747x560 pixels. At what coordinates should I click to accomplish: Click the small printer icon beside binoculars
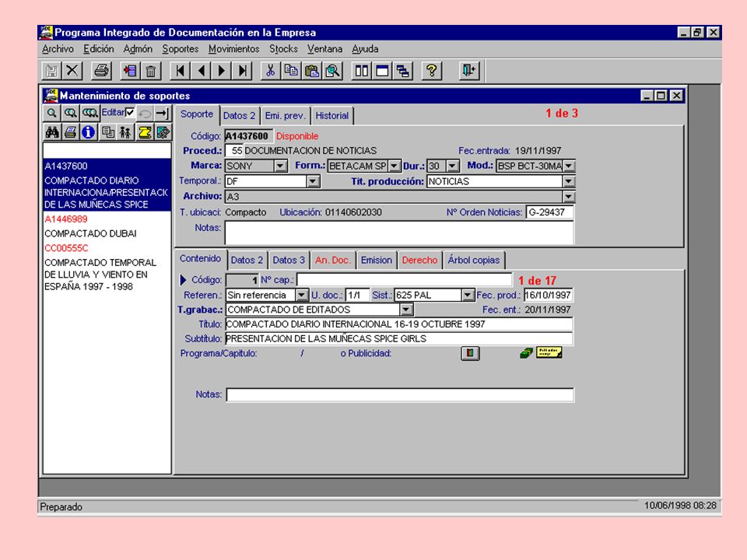(x=71, y=132)
